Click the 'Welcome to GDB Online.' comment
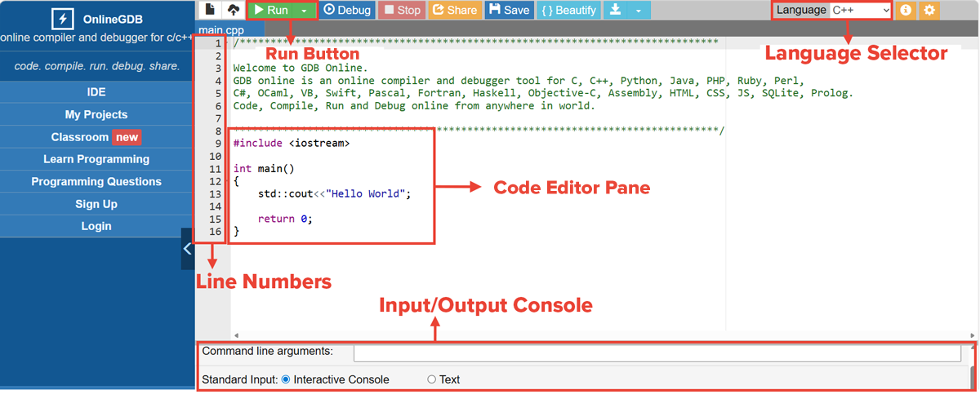 [301, 69]
